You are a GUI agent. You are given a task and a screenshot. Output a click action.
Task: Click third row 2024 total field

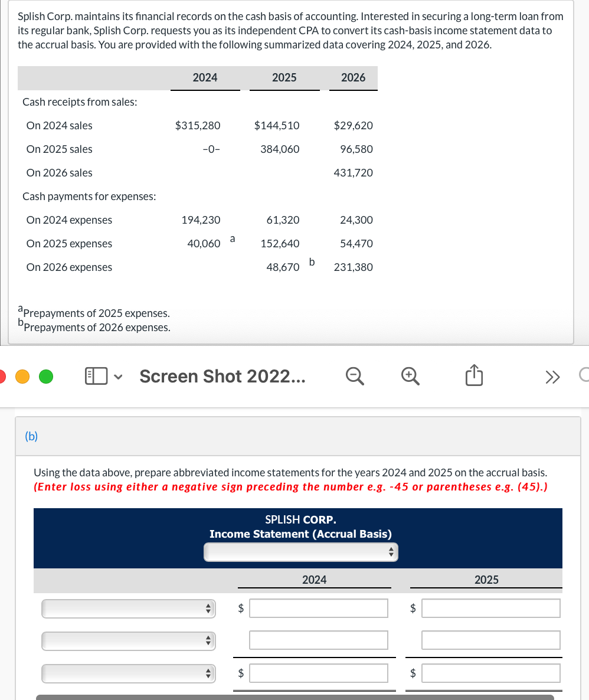point(318,673)
